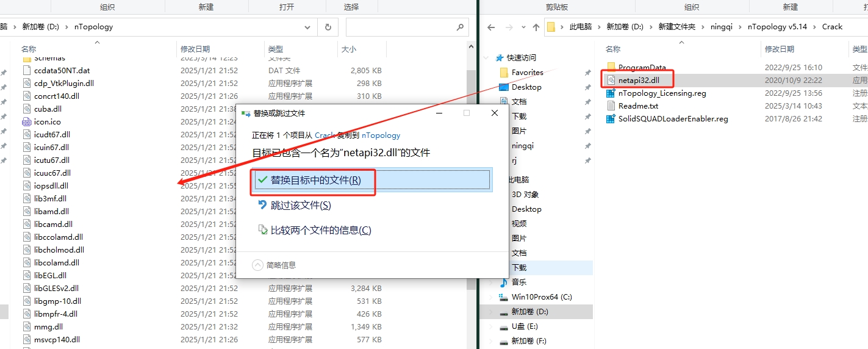Image resolution: width=868 pixels, height=349 pixels.
Task: Go up one folder level in Crack window
Action: [536, 27]
